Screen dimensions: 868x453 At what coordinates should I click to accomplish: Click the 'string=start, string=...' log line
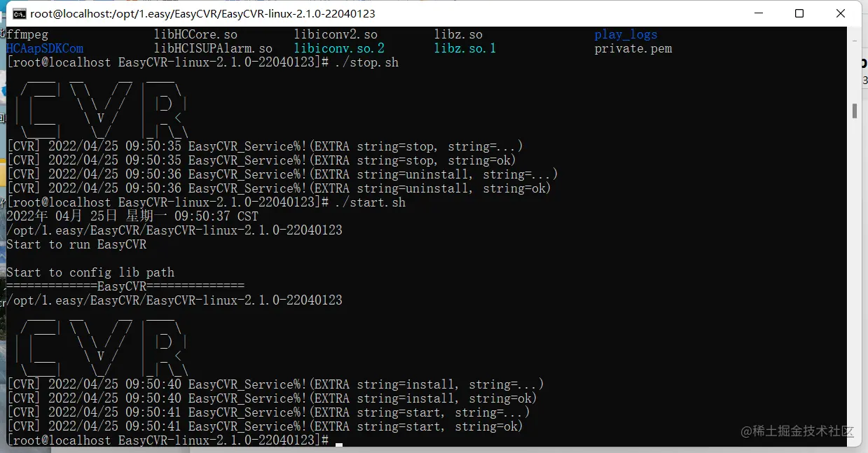point(268,412)
